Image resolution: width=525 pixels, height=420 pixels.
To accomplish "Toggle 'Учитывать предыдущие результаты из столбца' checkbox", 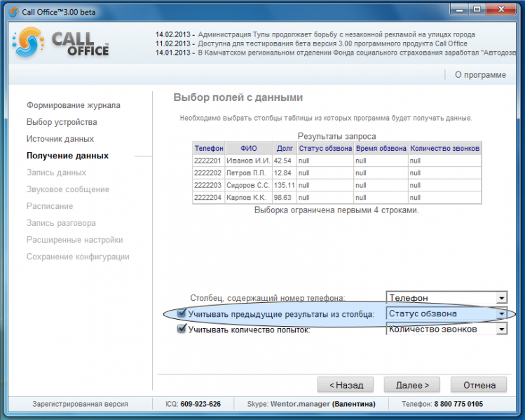I will pyautogui.click(x=181, y=313).
